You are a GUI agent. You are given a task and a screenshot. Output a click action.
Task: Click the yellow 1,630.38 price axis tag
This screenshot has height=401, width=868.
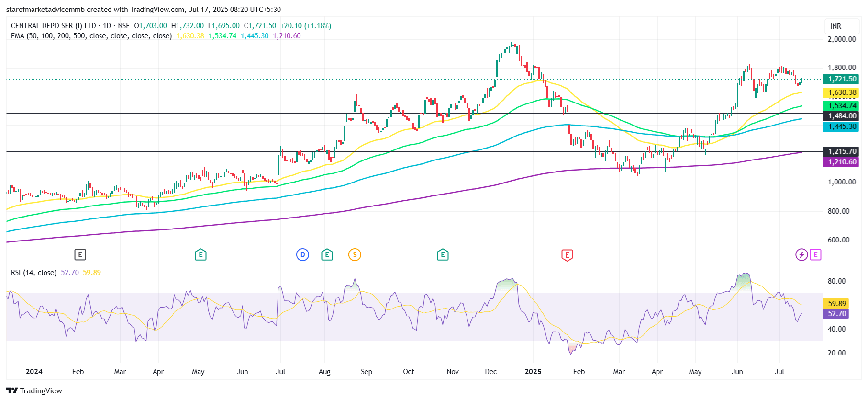coord(841,92)
